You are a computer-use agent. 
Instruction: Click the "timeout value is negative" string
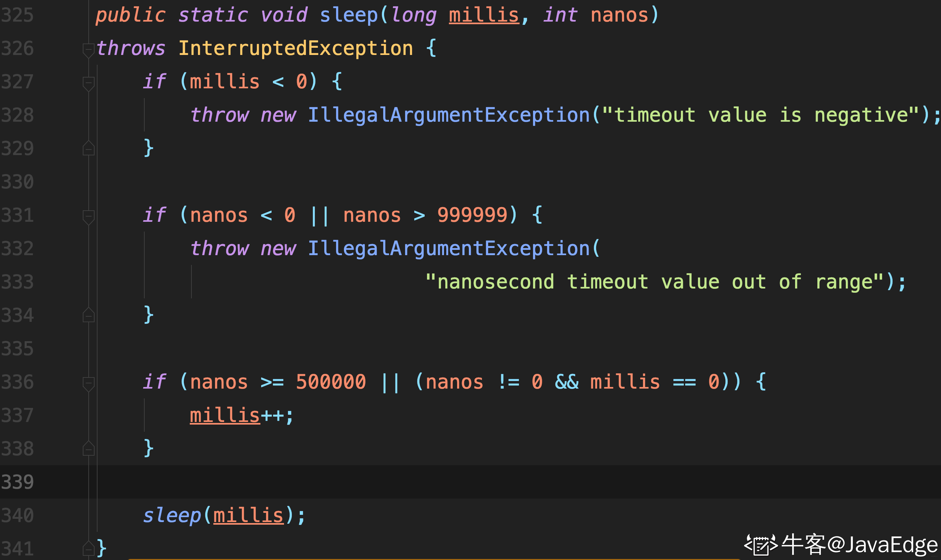760,115
